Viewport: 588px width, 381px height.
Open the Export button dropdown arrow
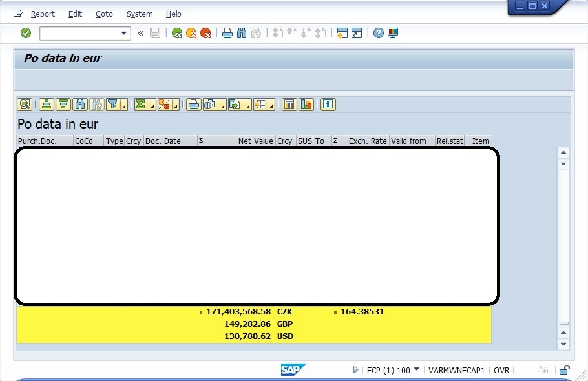(247, 105)
